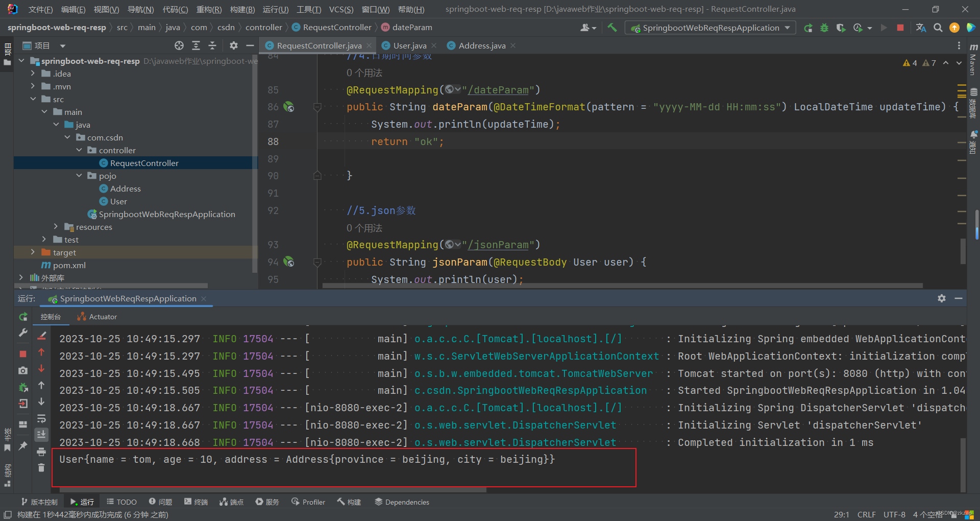Click the gutter run icon on line 86
The image size is (980, 521).
click(289, 107)
